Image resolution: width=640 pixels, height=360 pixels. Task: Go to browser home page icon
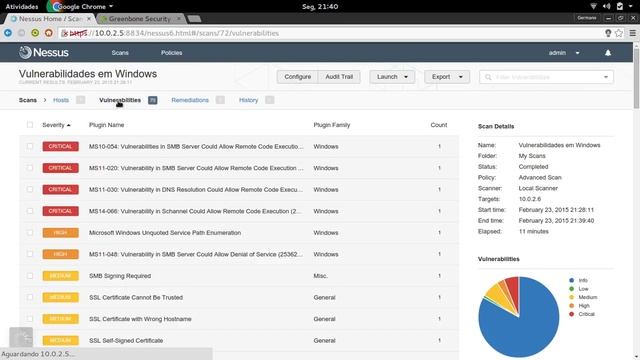pos(49,33)
